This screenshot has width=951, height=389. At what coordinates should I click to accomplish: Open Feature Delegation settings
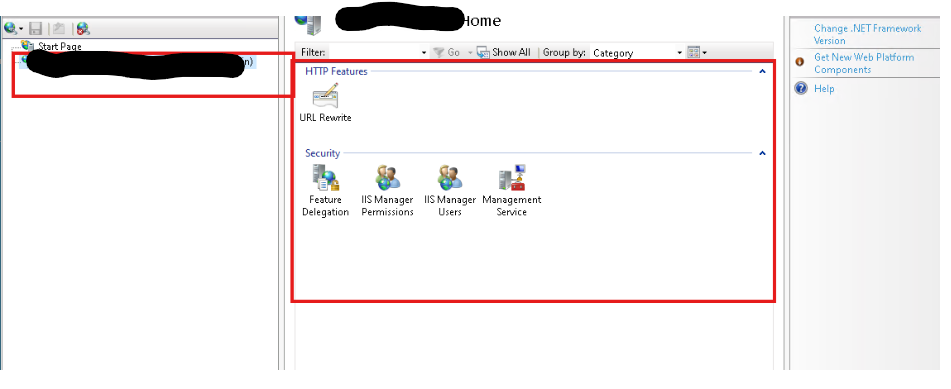(x=325, y=191)
